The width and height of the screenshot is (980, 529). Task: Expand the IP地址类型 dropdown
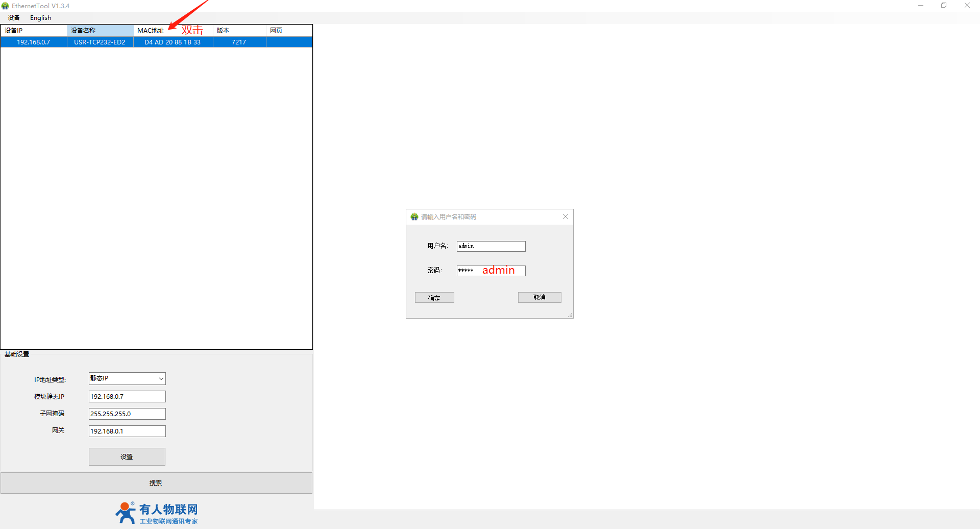(161, 379)
